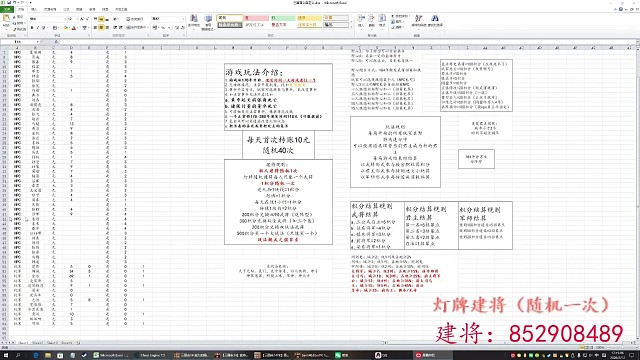Click the Cut icon in Clipboard group
The height and width of the screenshot is (360, 640).
(x=15, y=18)
